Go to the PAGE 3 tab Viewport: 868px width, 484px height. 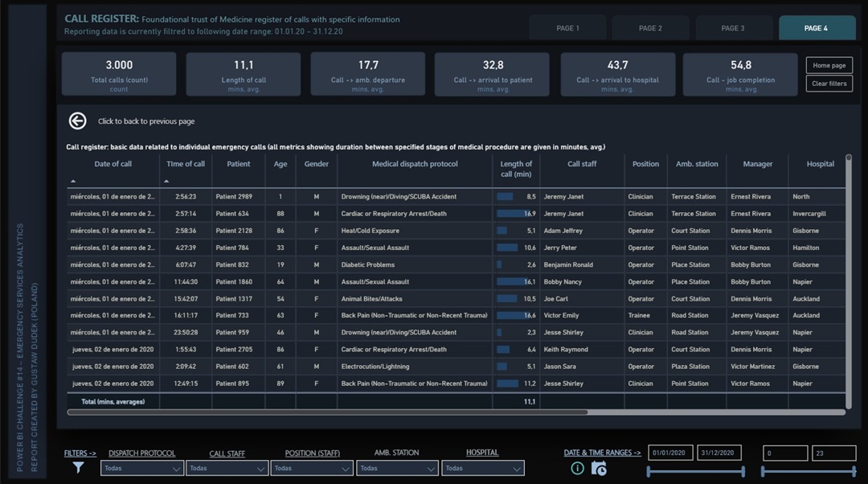click(x=731, y=28)
